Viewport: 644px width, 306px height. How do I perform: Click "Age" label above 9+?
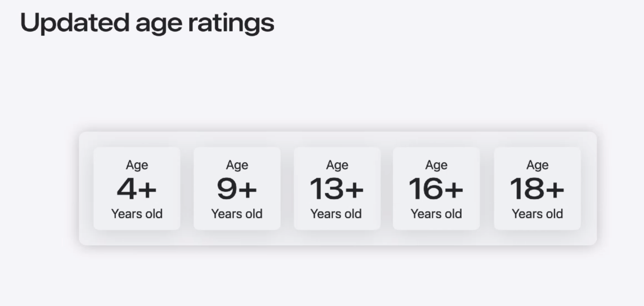[237, 165]
